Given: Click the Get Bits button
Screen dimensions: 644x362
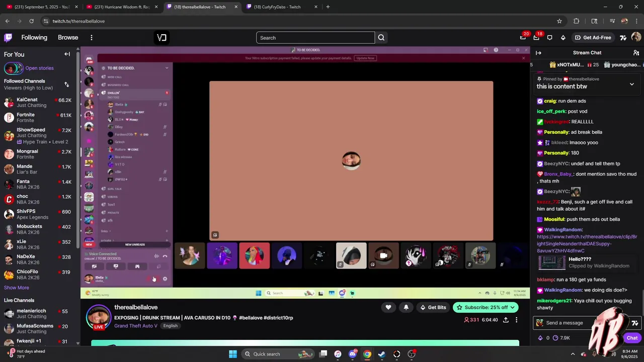Looking at the screenshot, I should (x=433, y=307).
